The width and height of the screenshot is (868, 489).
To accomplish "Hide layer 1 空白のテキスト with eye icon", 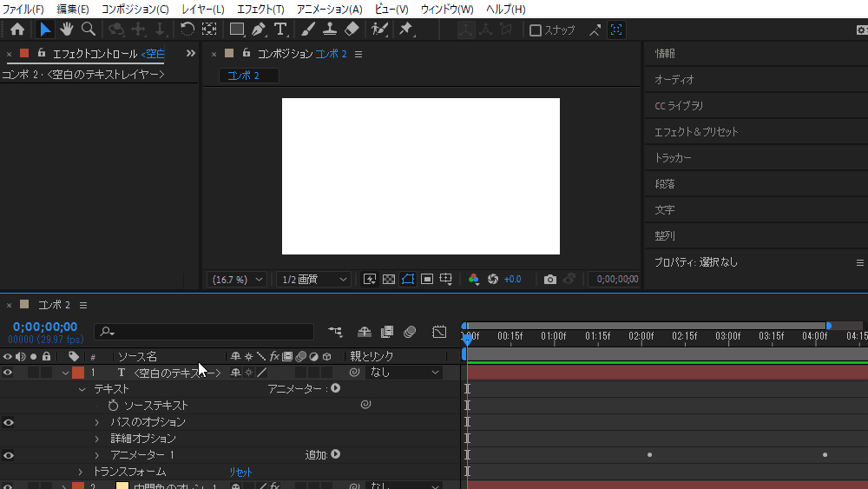I will pyautogui.click(x=8, y=372).
